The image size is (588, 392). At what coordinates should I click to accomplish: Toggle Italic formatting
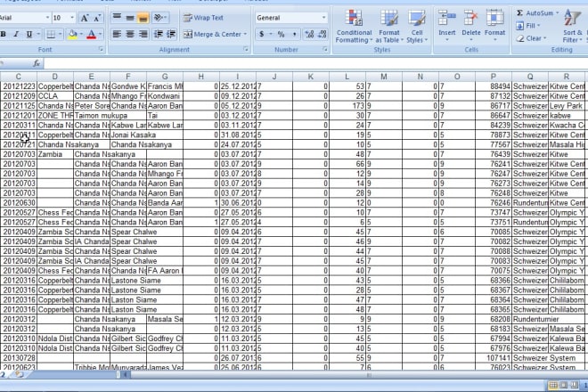16,35
